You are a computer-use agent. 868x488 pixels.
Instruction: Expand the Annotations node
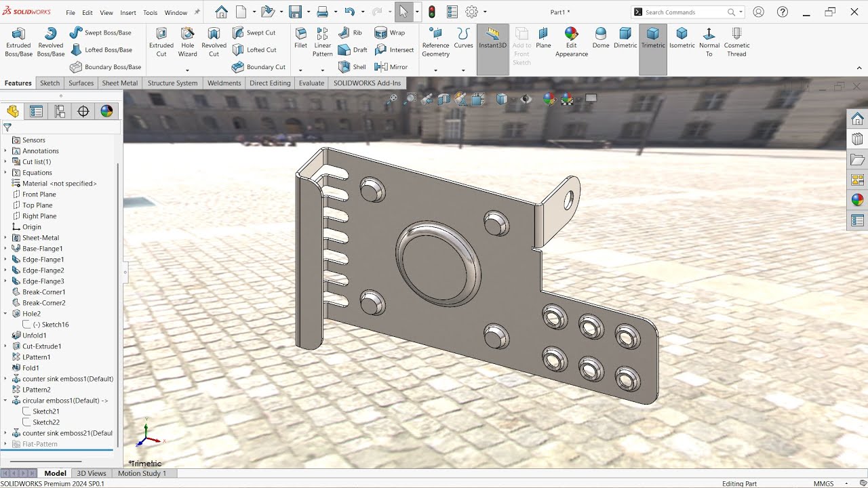click(6, 151)
